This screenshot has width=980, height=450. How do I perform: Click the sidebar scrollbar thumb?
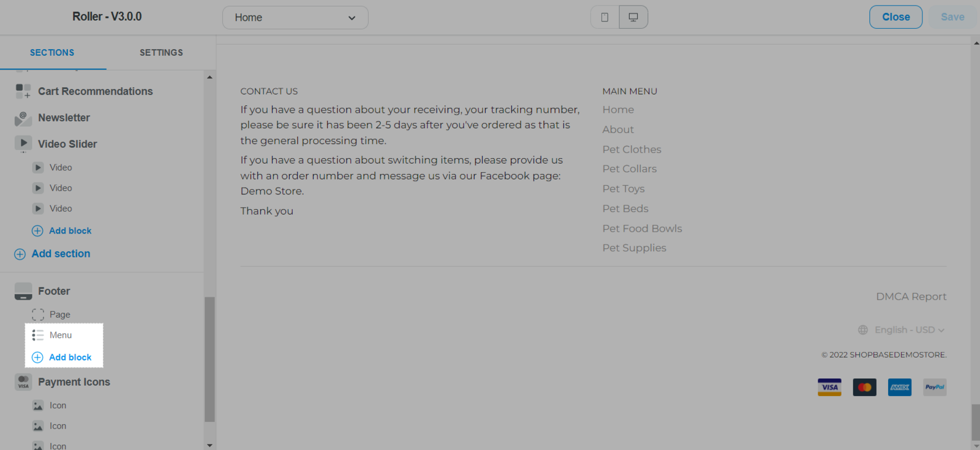tap(209, 359)
